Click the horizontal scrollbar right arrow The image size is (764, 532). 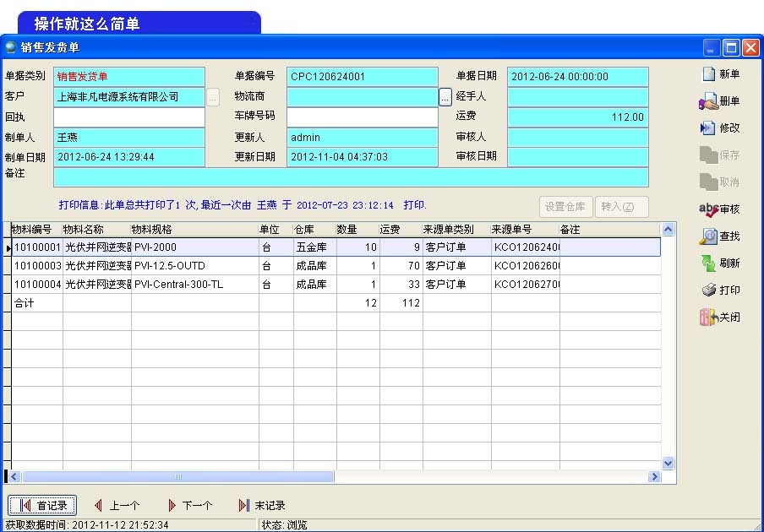[653, 477]
